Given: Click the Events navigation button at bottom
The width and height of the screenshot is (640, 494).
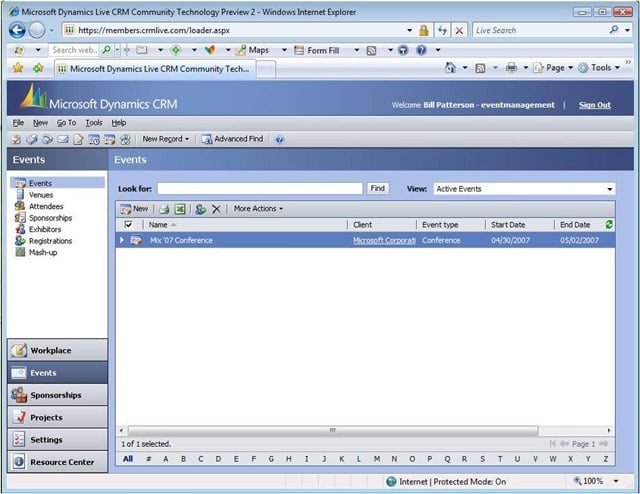Looking at the screenshot, I should (58, 372).
